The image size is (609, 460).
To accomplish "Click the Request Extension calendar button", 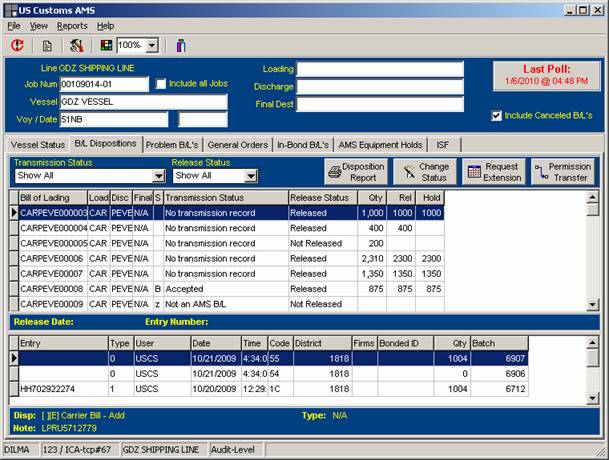I will pos(493,171).
